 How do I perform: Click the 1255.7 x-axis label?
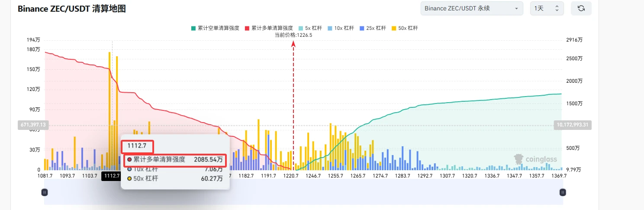[335, 176]
